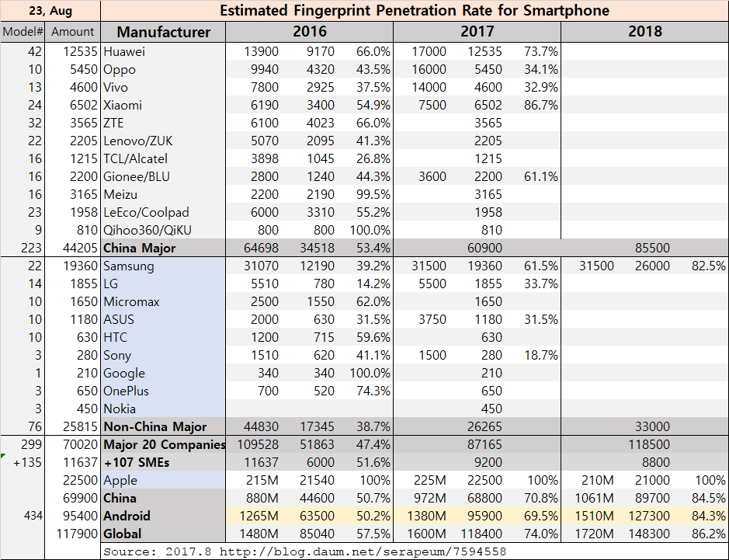
Task: Click Global 2017 rate '74.0%'
Action: (x=540, y=534)
